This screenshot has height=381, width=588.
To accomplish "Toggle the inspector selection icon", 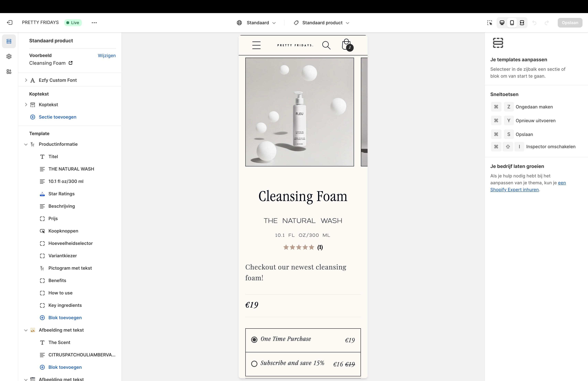I will tap(489, 23).
